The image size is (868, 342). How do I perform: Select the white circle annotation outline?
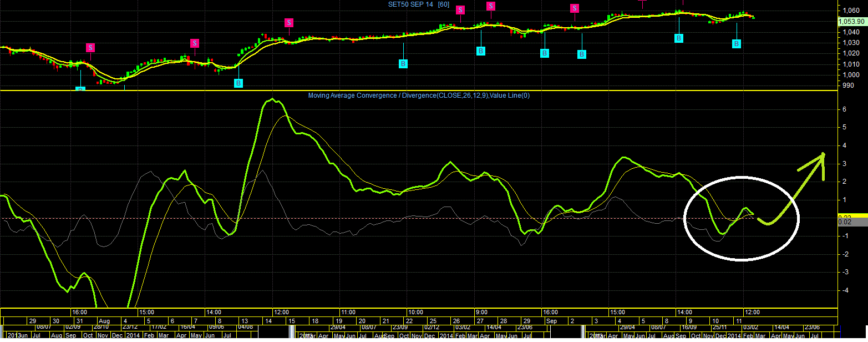coord(742,218)
